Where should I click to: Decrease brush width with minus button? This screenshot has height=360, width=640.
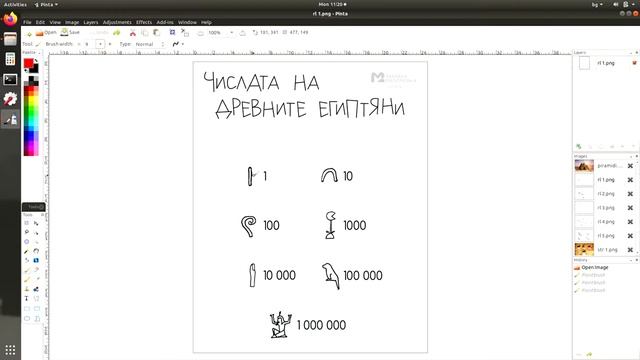tap(78, 44)
